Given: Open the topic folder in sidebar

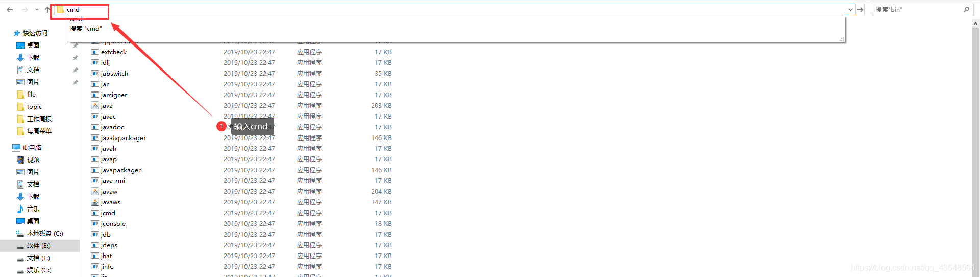Looking at the screenshot, I should pos(34,107).
